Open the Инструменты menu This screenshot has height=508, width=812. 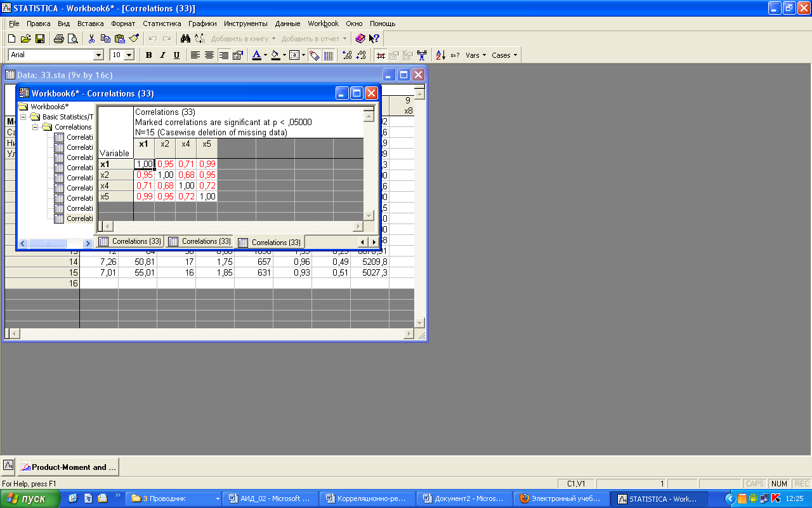coord(246,23)
